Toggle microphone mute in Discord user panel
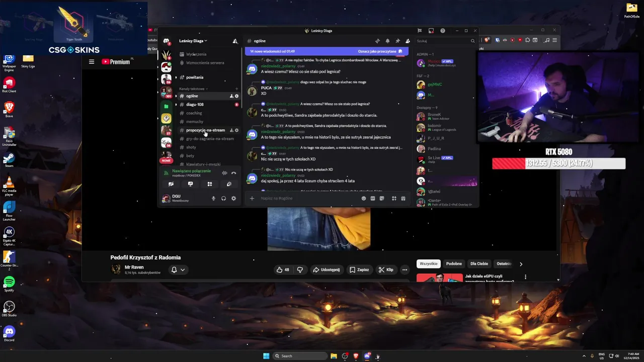This screenshot has width=644, height=362. pyautogui.click(x=213, y=198)
